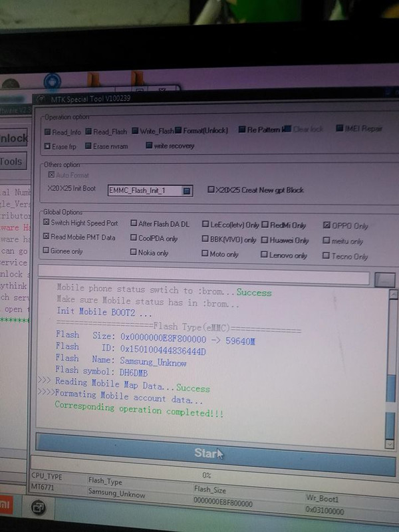This screenshot has height=532, width=399.
Task: Check the Moto only option
Action: (x=205, y=253)
